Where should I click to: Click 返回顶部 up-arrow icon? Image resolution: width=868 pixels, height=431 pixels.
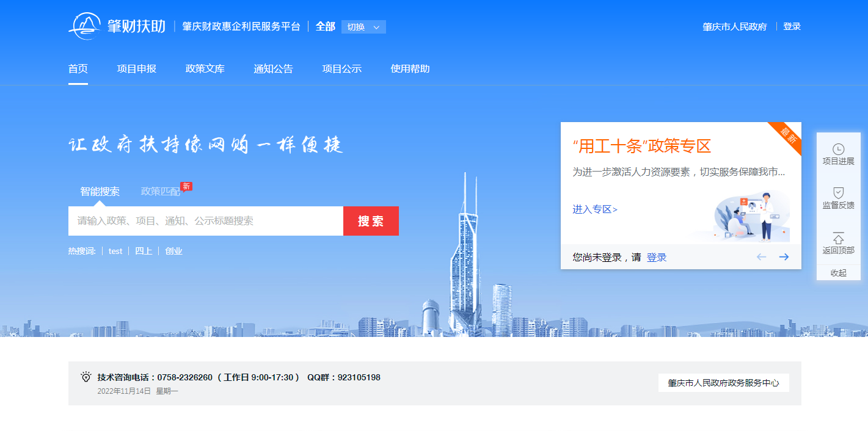click(x=838, y=238)
